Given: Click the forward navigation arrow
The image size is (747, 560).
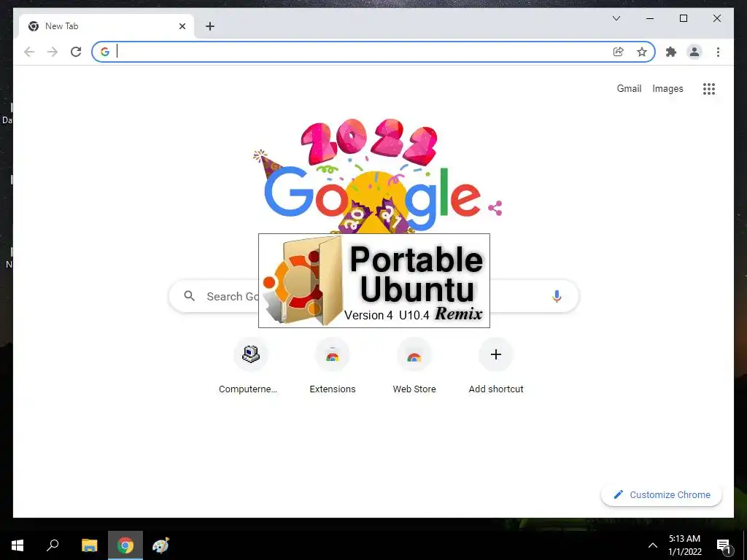Looking at the screenshot, I should point(53,52).
